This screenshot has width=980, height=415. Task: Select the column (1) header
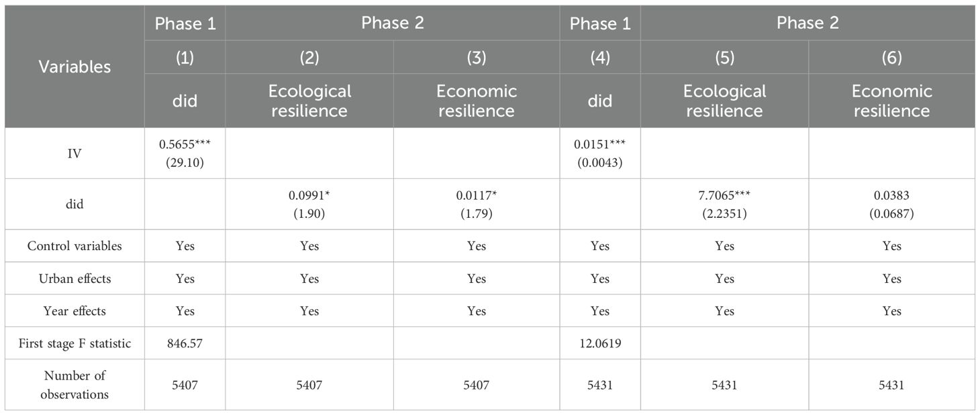pyautogui.click(x=185, y=58)
